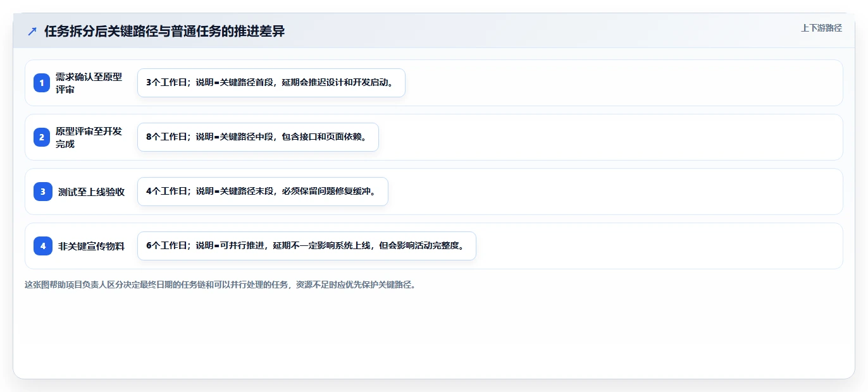Select step number badge 3
The image size is (868, 392).
click(43, 192)
